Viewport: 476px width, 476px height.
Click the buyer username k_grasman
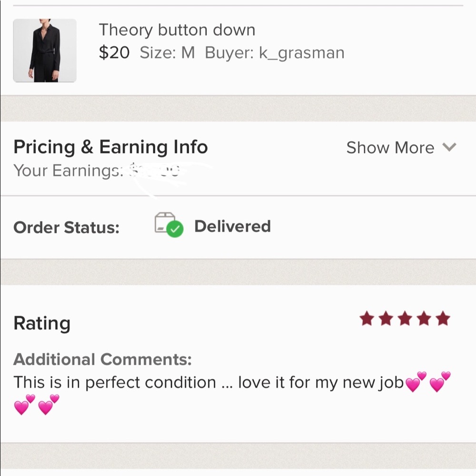301,52
